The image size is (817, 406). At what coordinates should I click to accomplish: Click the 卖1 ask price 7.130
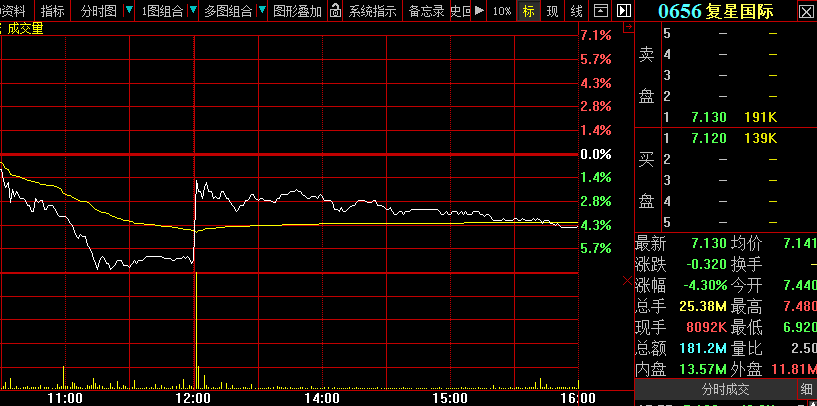tap(706, 117)
